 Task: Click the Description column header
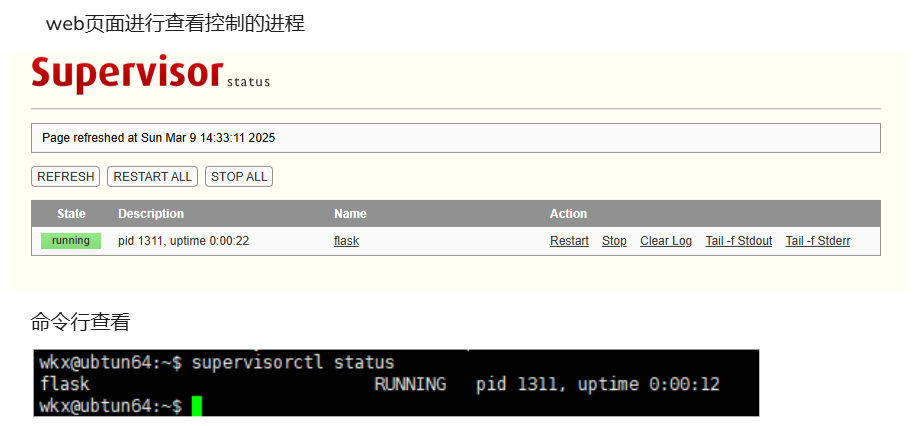coord(151,214)
